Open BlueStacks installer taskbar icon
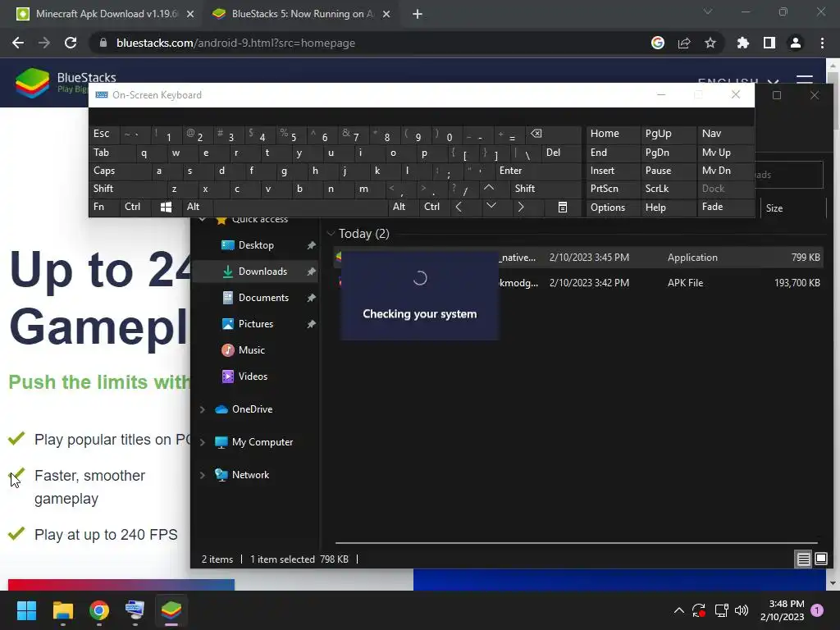Image resolution: width=840 pixels, height=630 pixels. pyautogui.click(x=171, y=610)
